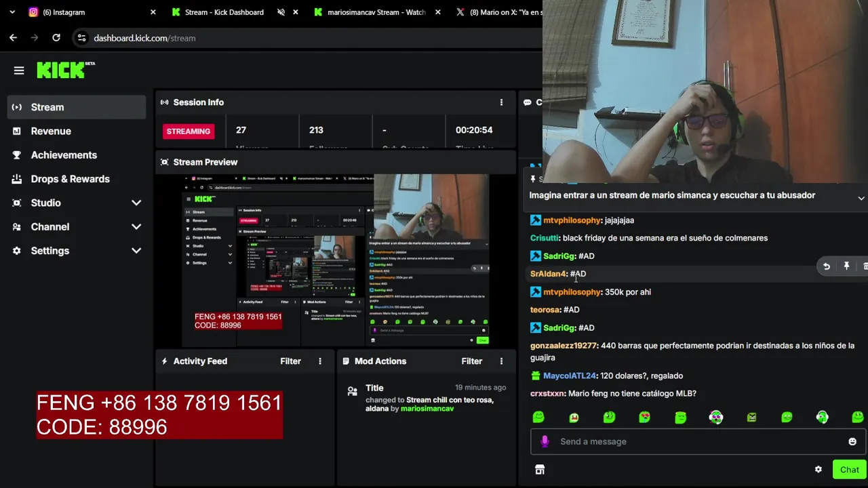Open tab search dropdown arrow at top-left
This screenshot has height=488, width=868.
[x=12, y=12]
